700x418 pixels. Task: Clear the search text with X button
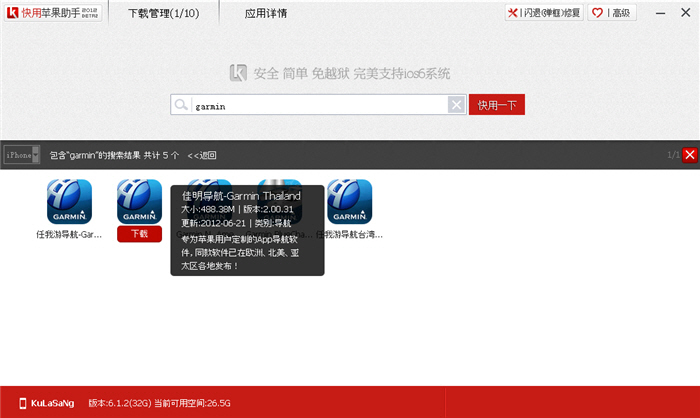(456, 105)
